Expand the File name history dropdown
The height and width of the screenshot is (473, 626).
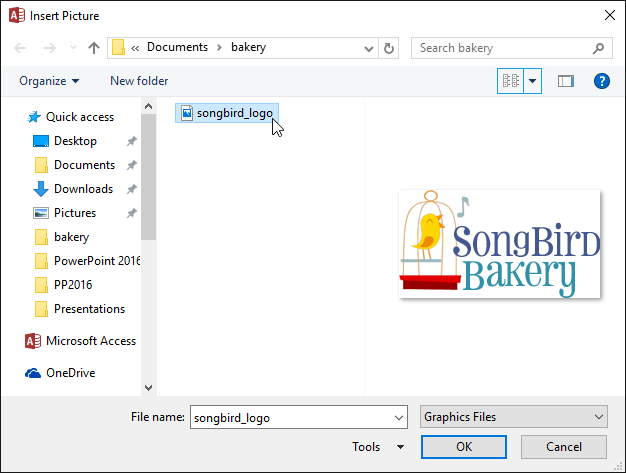point(399,417)
